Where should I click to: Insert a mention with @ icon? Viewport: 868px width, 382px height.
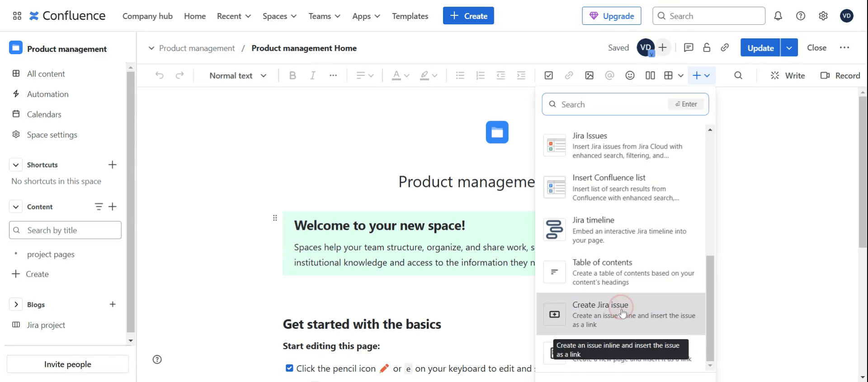click(x=609, y=75)
